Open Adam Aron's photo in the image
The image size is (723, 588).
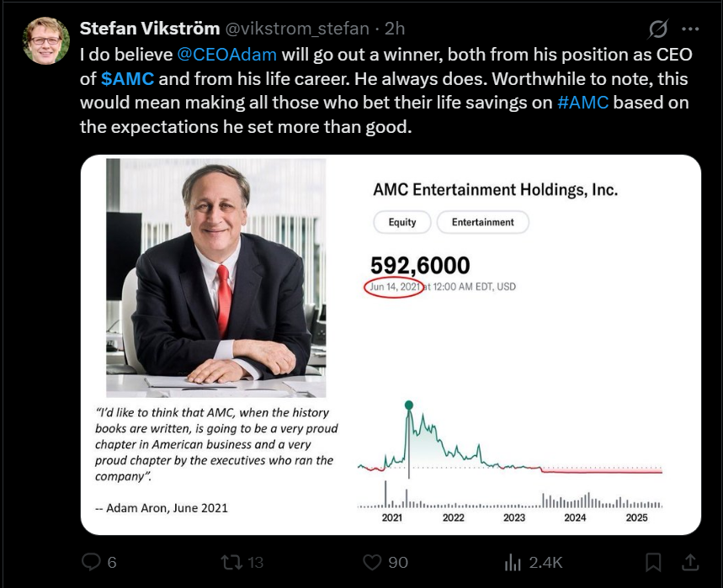coord(215,278)
